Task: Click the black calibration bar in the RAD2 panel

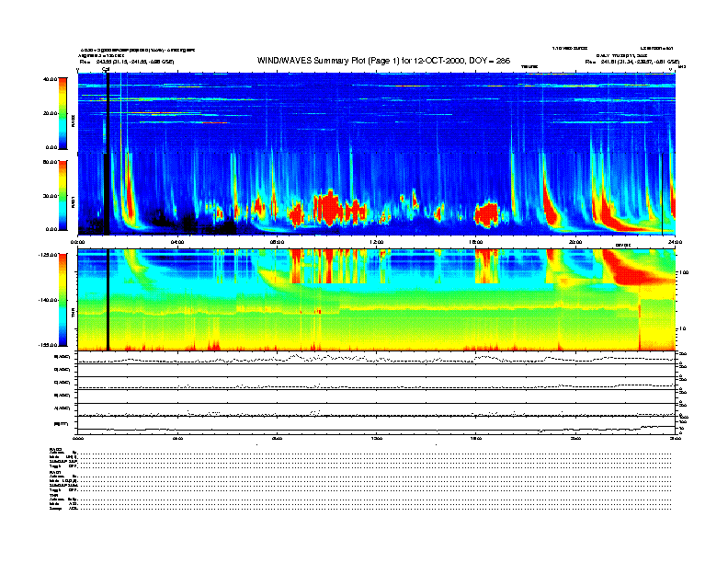Action: [x=108, y=113]
